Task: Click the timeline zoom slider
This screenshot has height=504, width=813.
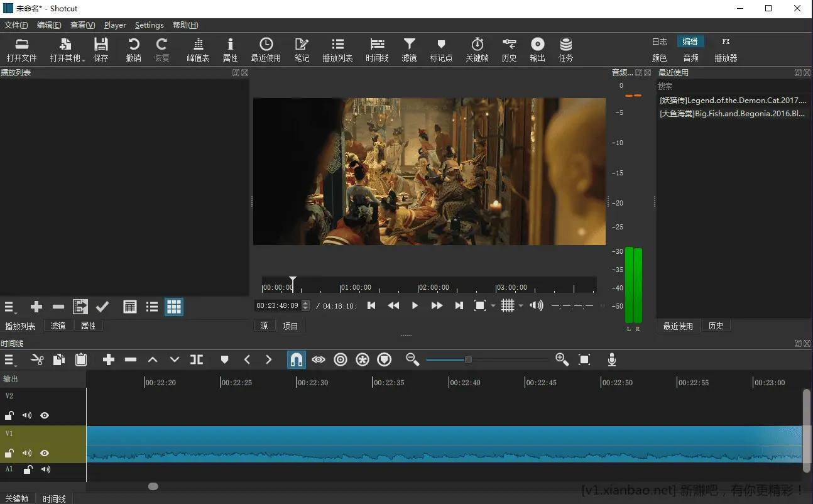Action: (x=468, y=359)
